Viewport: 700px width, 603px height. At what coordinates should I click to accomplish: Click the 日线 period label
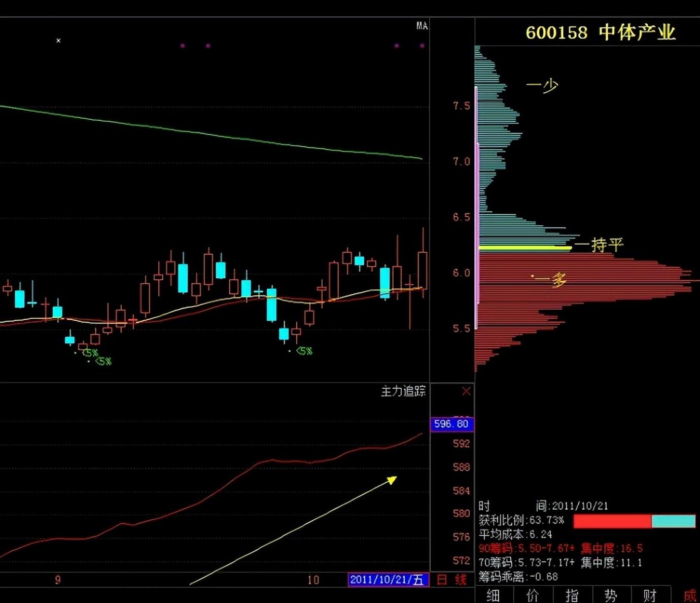pos(451,580)
